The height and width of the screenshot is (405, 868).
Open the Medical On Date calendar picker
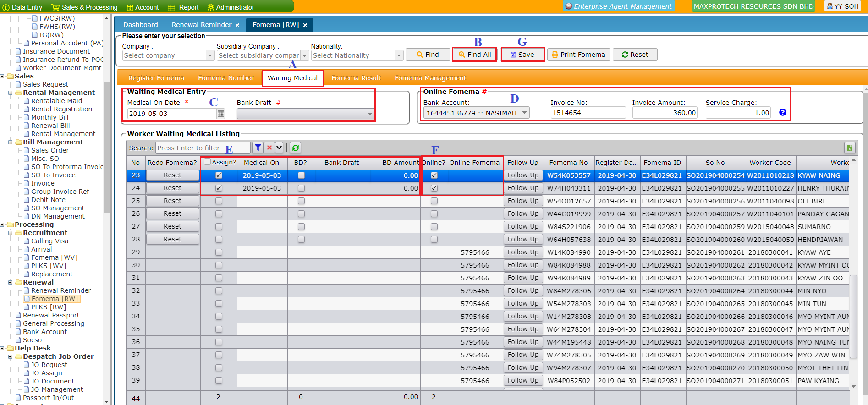(221, 113)
